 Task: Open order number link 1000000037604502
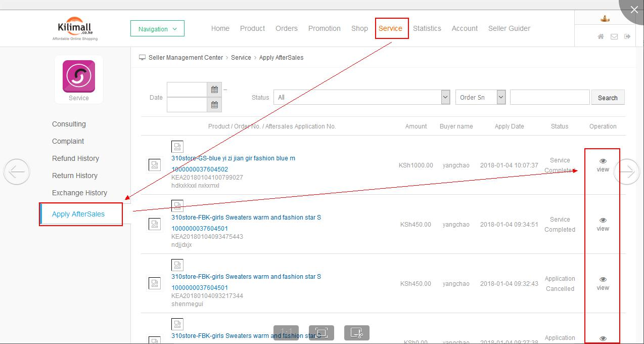(x=200, y=169)
